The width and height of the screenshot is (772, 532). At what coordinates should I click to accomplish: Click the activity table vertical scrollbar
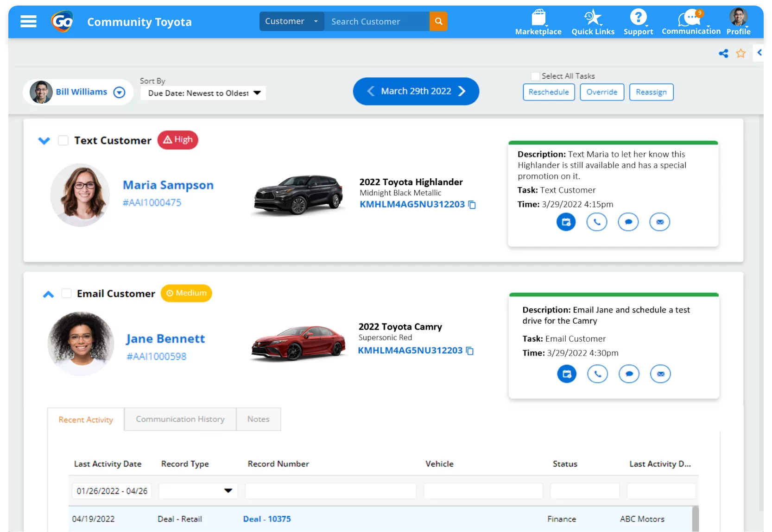click(695, 519)
